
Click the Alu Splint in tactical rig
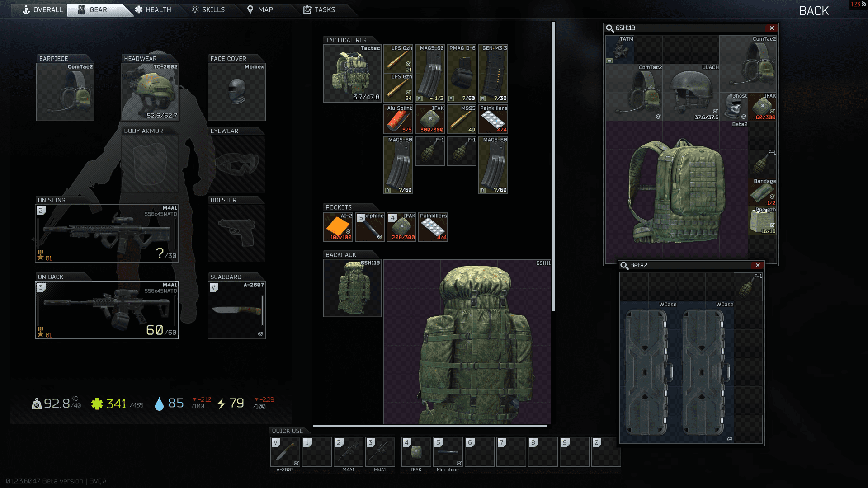398,120
